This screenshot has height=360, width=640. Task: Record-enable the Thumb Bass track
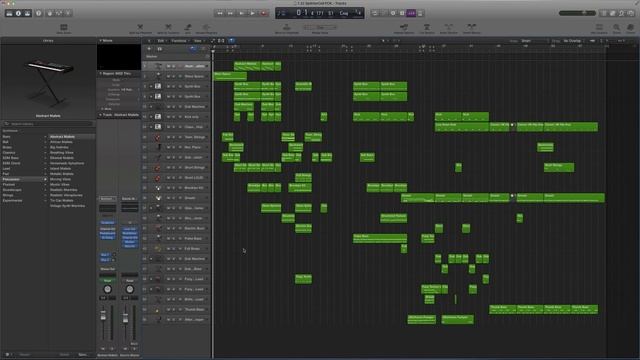[x=180, y=310]
